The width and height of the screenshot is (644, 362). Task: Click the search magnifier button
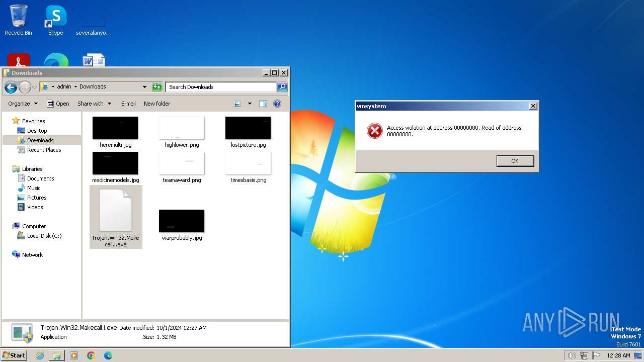coord(282,87)
